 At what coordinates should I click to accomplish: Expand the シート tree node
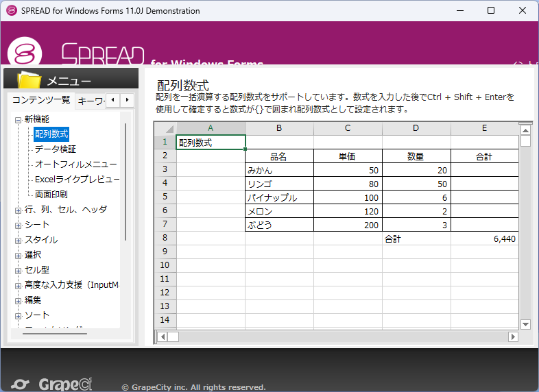pyautogui.click(x=19, y=225)
